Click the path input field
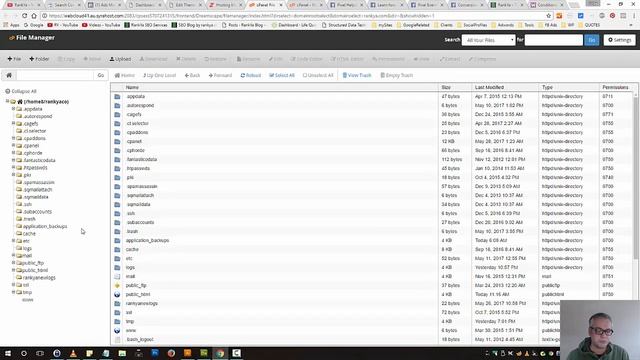This screenshot has height=360, width=640. click(55, 75)
